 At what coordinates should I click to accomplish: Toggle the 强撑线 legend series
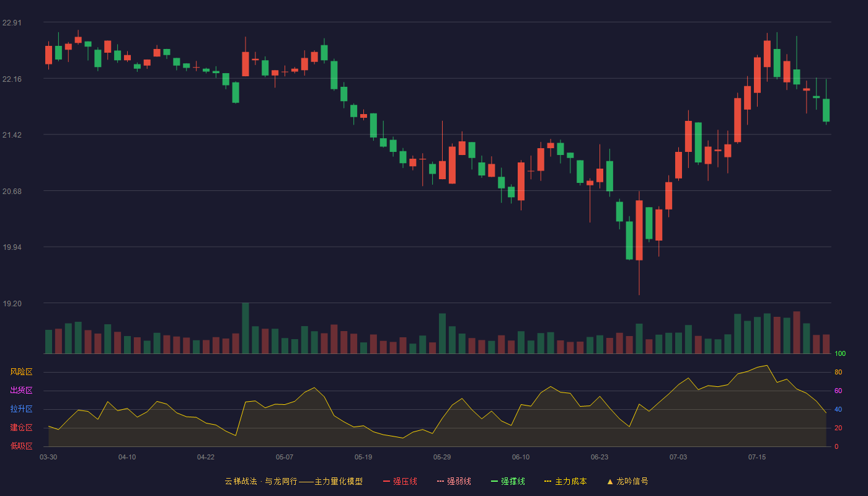point(508,481)
